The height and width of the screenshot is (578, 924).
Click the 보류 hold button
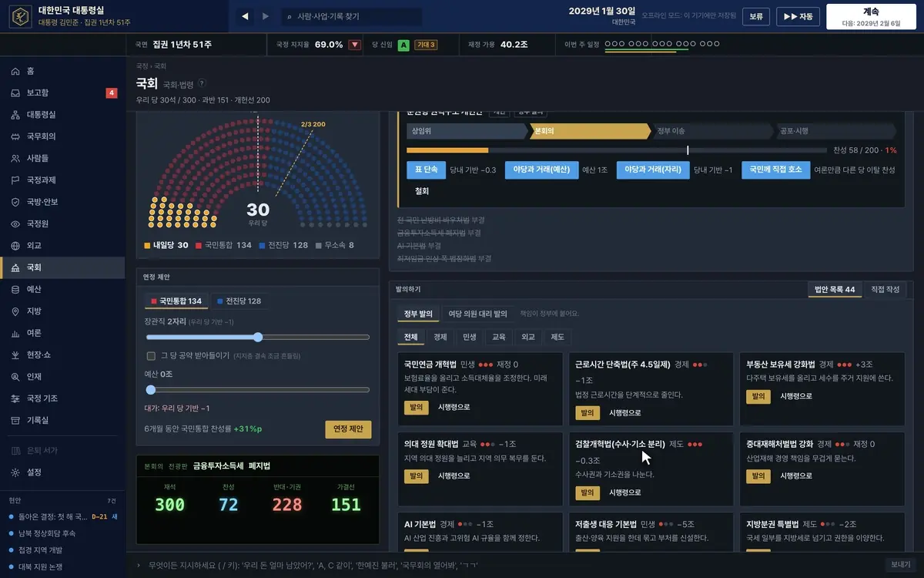click(756, 16)
